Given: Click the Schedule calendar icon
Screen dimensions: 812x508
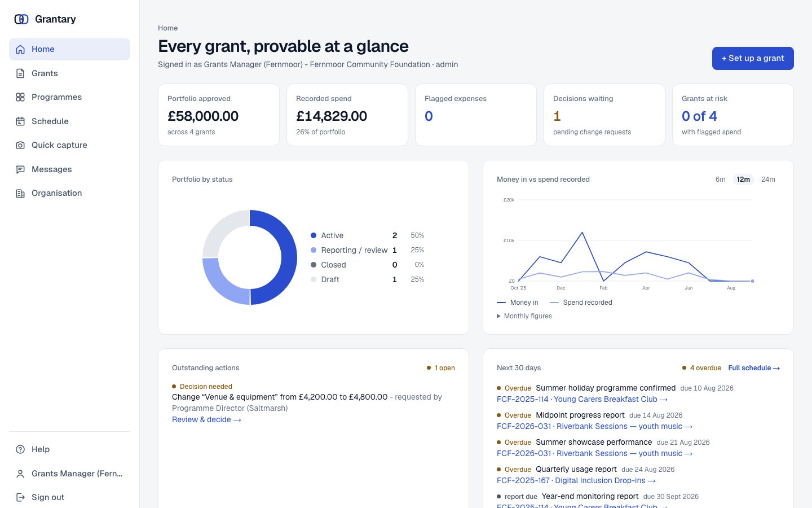Looking at the screenshot, I should tap(20, 121).
